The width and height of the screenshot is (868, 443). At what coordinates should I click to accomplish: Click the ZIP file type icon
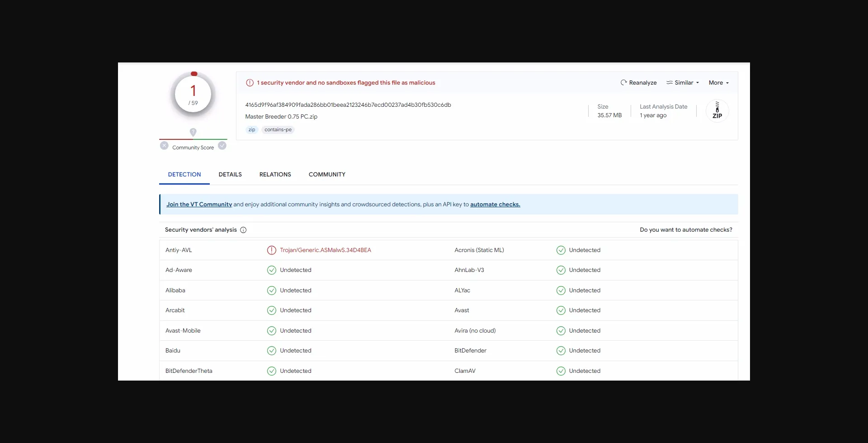(x=717, y=111)
